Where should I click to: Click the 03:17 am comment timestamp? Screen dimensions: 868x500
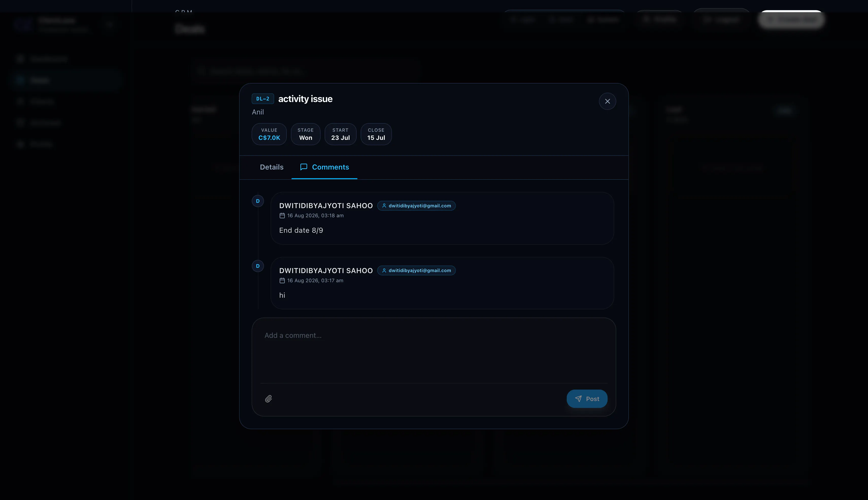coord(315,280)
